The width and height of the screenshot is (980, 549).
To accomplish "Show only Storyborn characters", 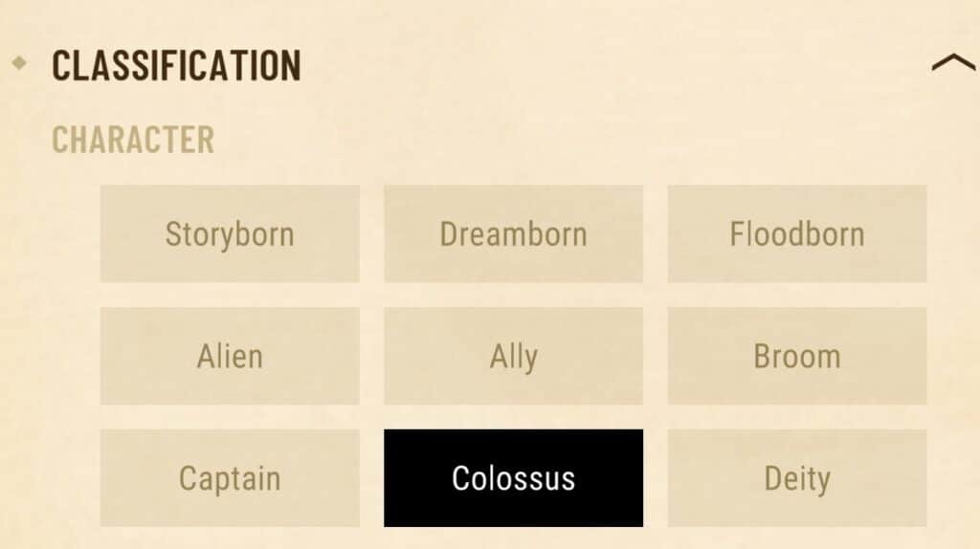I will coord(230,233).
